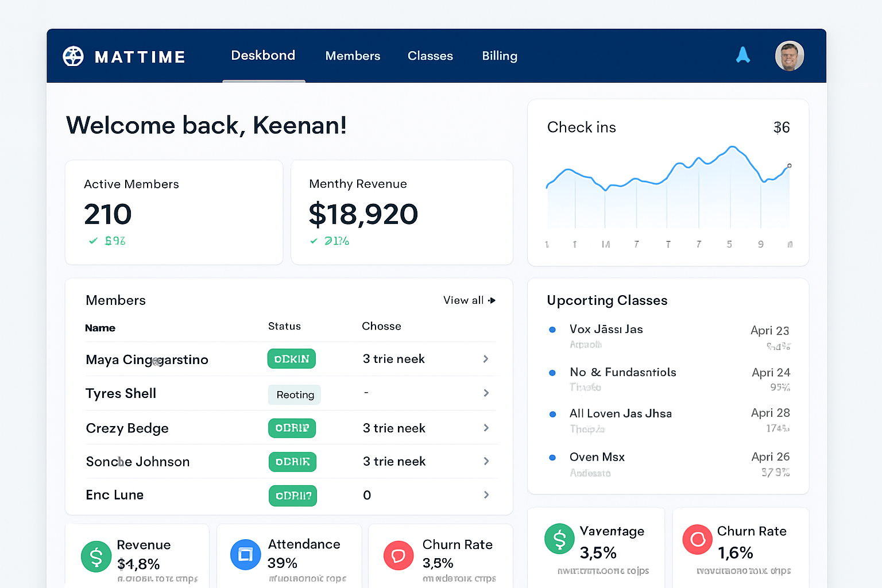
Task: Select the blue Attendance icon
Action: 245,554
